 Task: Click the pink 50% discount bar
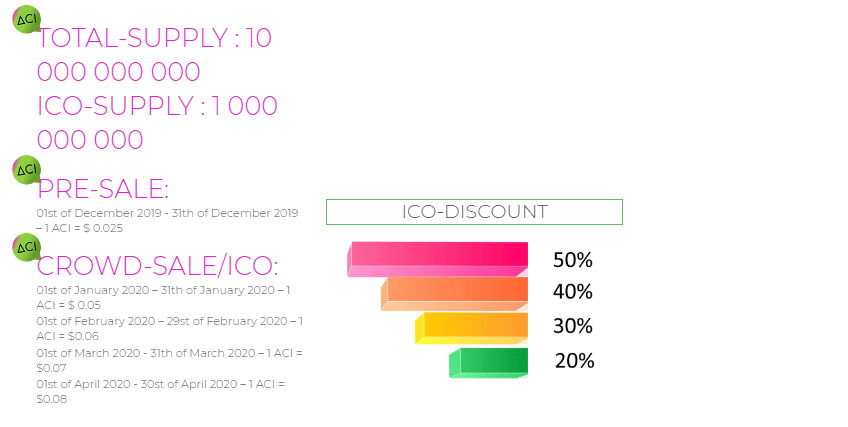438,258
